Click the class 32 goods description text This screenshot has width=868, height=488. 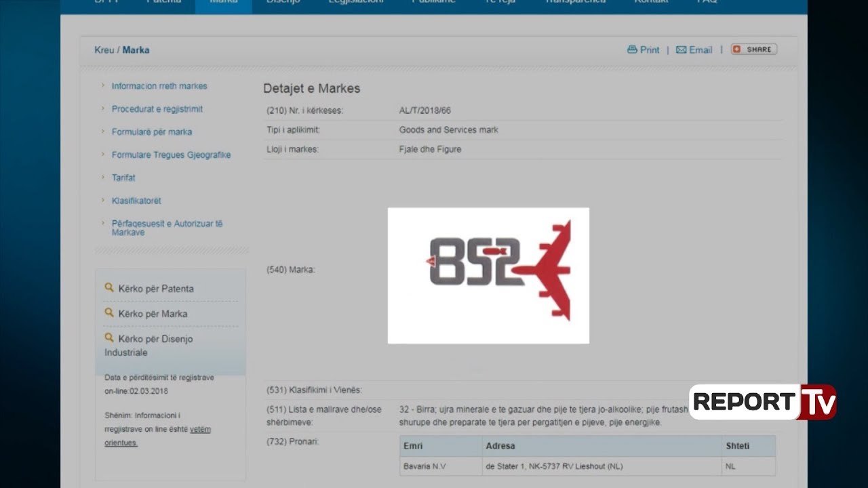544,415
